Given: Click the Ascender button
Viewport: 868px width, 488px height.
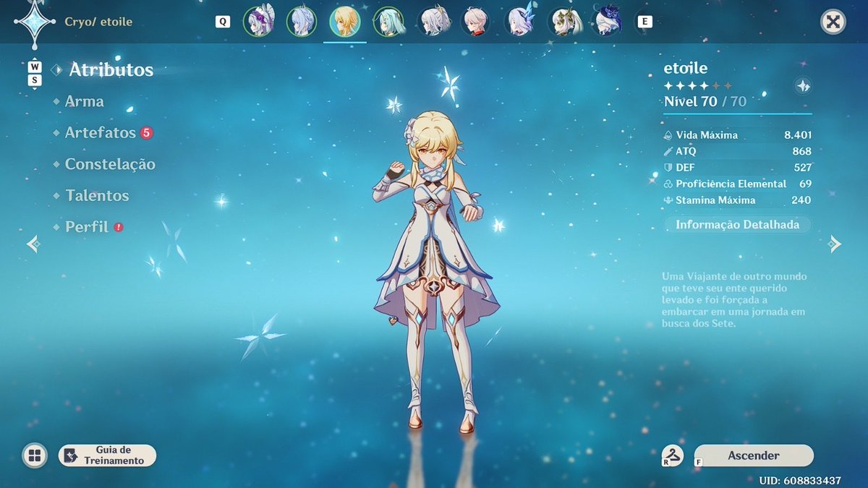Looking at the screenshot, I should (x=753, y=455).
